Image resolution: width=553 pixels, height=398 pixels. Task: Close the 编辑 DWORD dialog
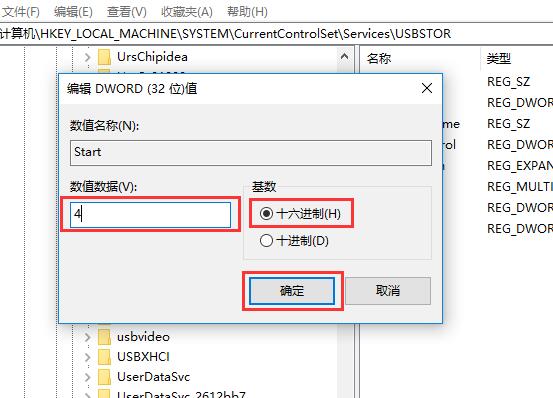coord(427,88)
